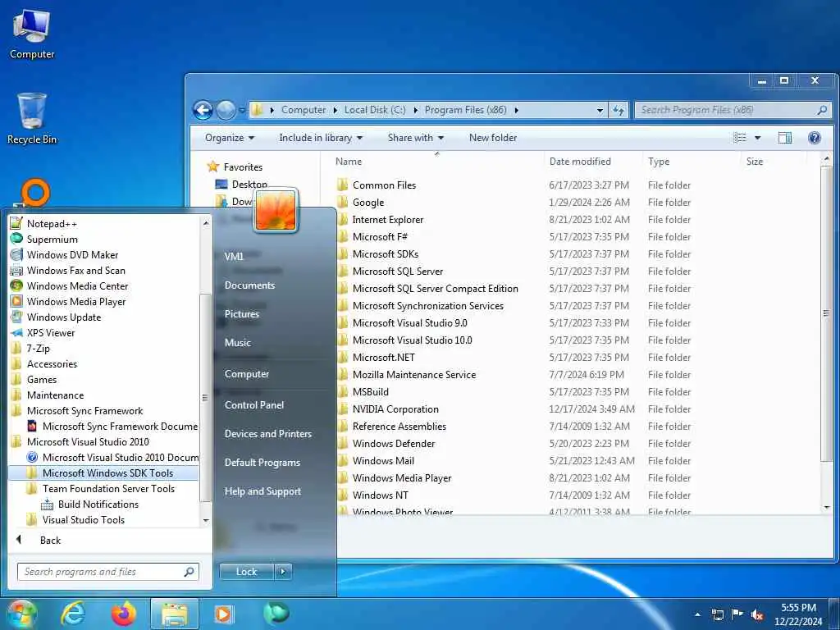Open Firefox from the taskbar

[124, 614]
